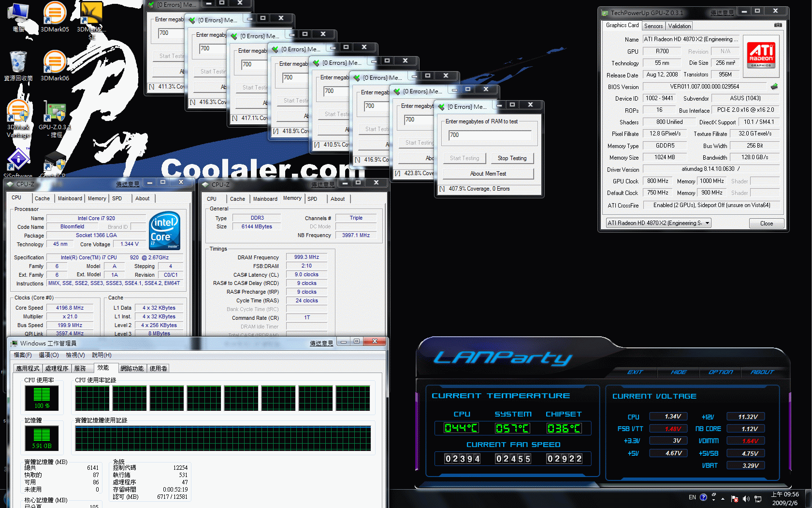The width and height of the screenshot is (812, 508).
Task: Switch to Sensors tab in GPU-Z
Action: pyautogui.click(x=653, y=26)
